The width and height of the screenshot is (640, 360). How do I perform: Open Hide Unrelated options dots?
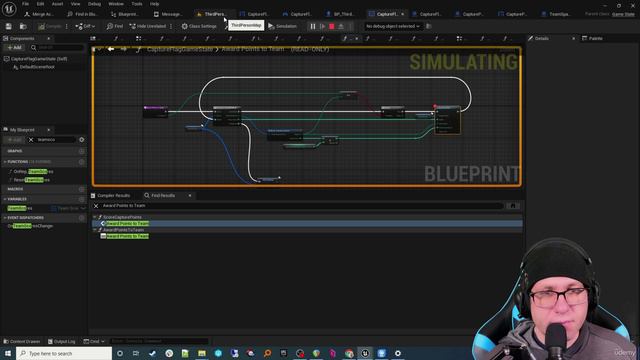pos(171,26)
